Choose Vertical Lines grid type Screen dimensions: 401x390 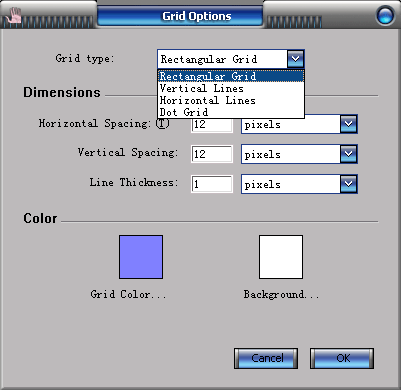(231, 88)
